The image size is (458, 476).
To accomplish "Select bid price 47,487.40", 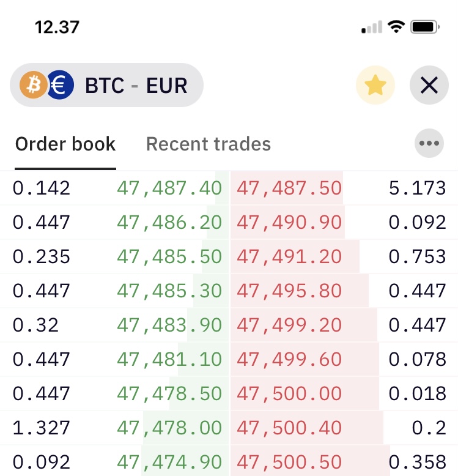I will click(x=169, y=188).
